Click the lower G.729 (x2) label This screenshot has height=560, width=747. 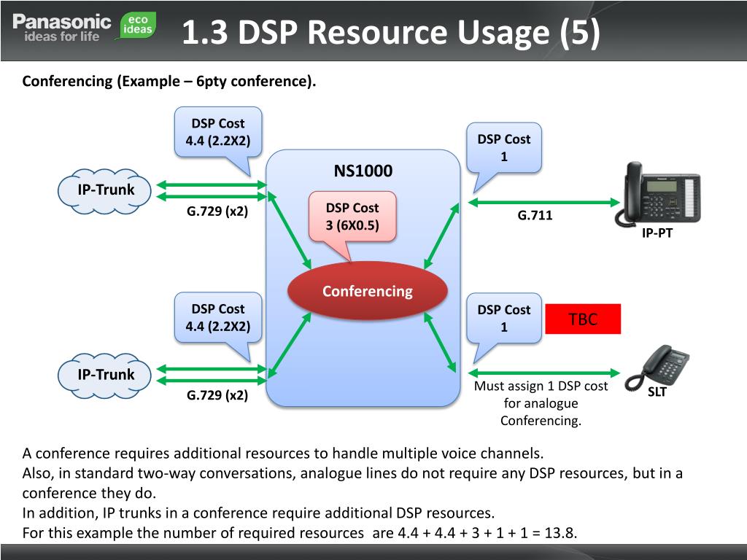(x=217, y=395)
